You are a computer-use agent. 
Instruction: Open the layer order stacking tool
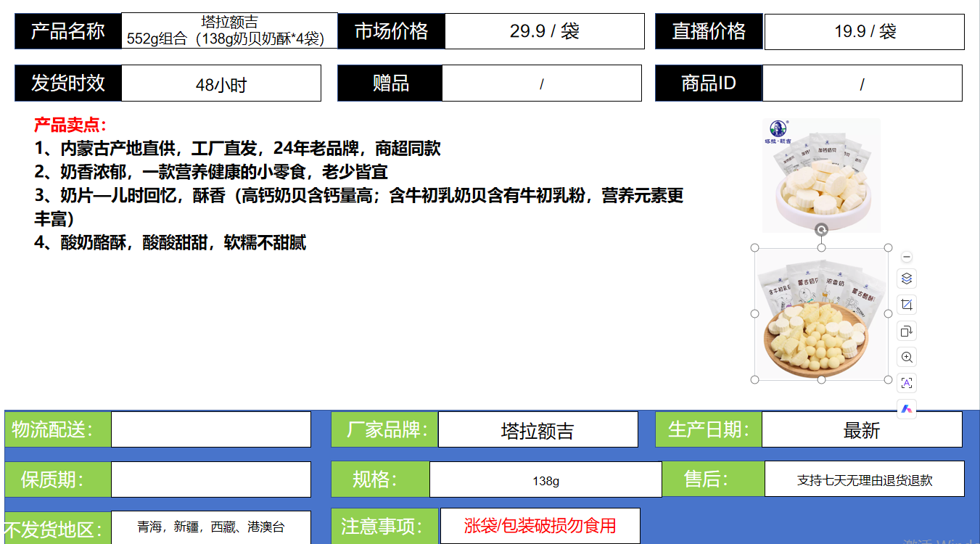pyautogui.click(x=906, y=279)
